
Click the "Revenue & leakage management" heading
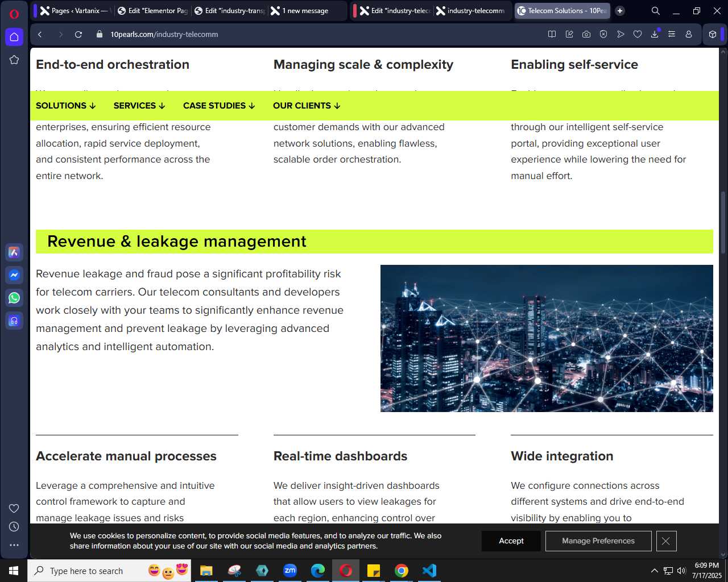(x=177, y=242)
